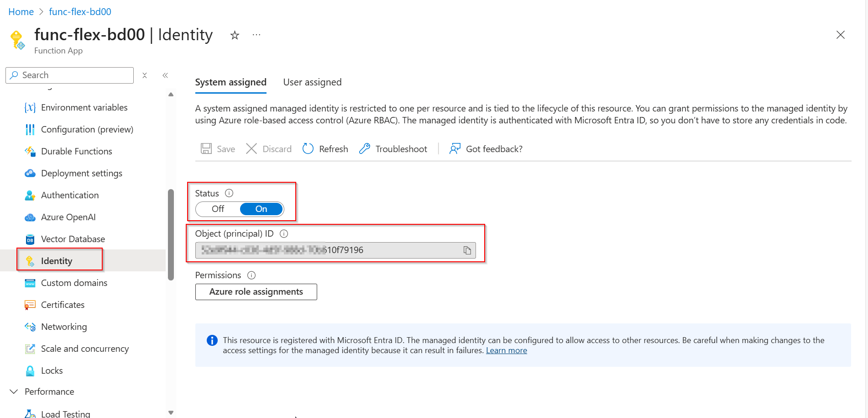868x418 pixels.
Task: Open Configuration (preview) in the sidebar
Action: [x=87, y=129]
